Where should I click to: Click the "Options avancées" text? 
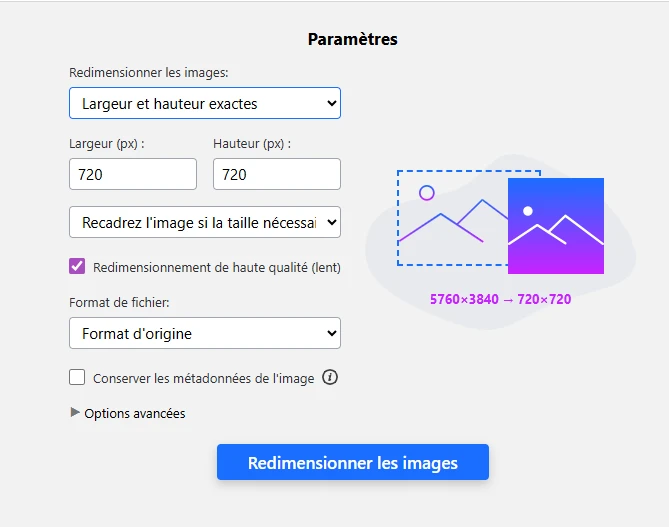click(135, 413)
